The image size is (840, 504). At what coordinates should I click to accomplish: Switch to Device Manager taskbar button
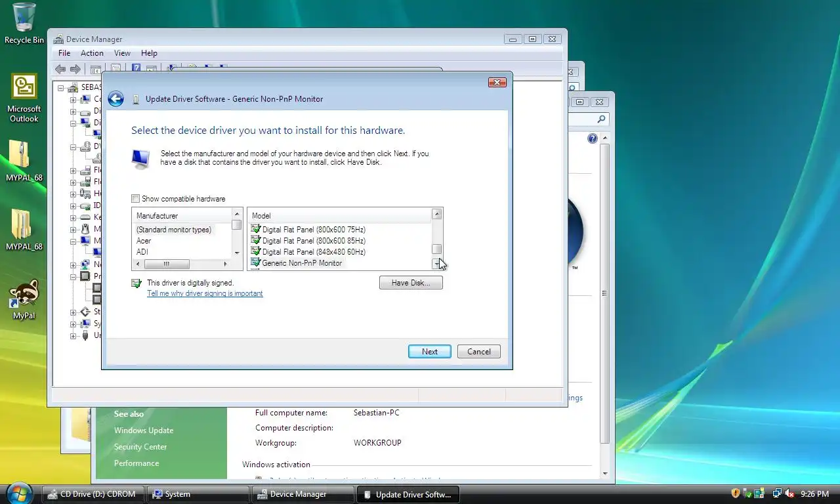(302, 494)
